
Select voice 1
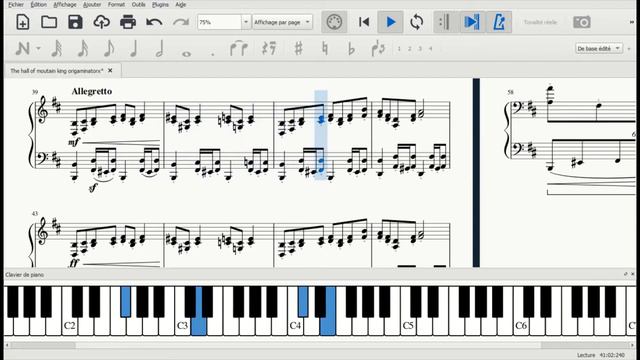[x=399, y=49]
